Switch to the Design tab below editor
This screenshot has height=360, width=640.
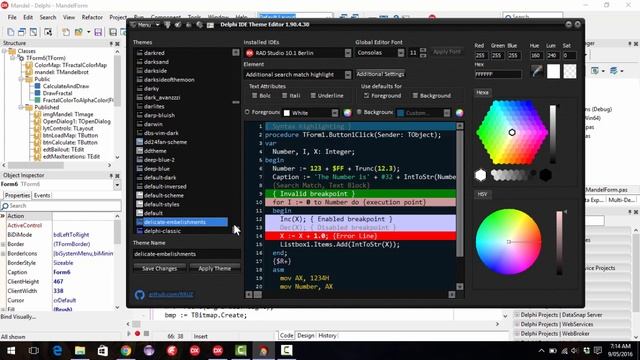pos(305,336)
